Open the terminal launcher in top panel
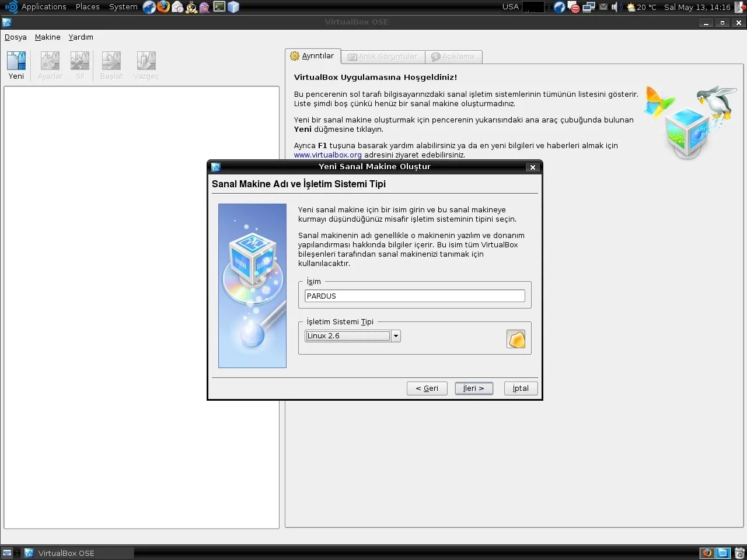747x560 pixels. 219,7
